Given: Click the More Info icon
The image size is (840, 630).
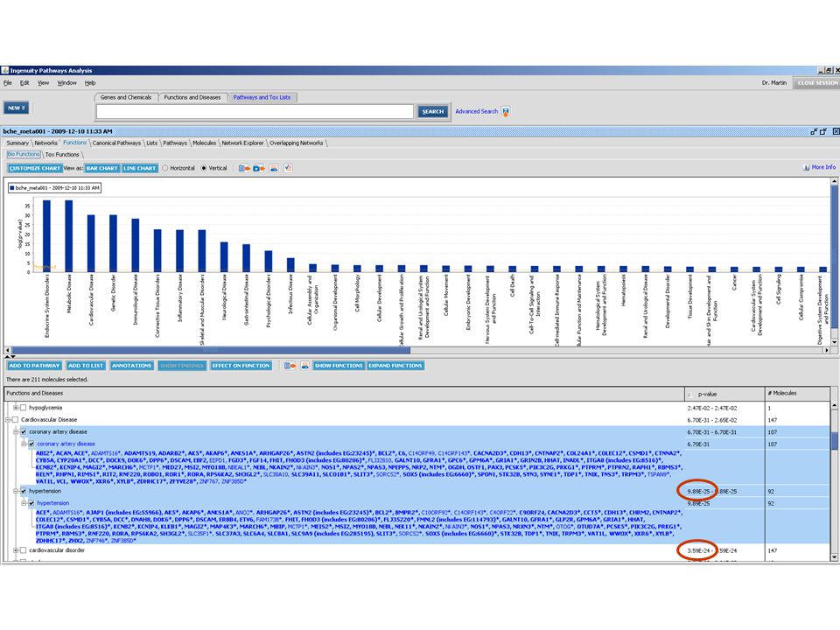Looking at the screenshot, I should tap(806, 167).
